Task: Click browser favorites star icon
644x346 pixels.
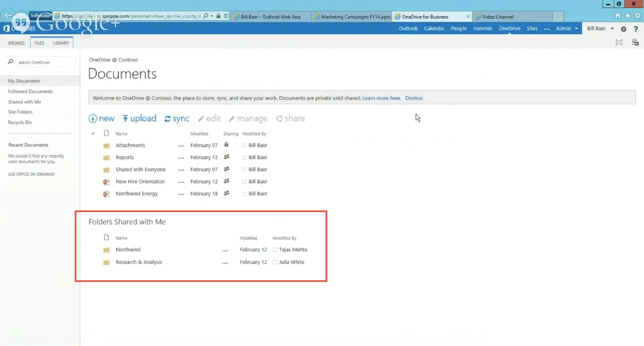Action: coord(627,16)
